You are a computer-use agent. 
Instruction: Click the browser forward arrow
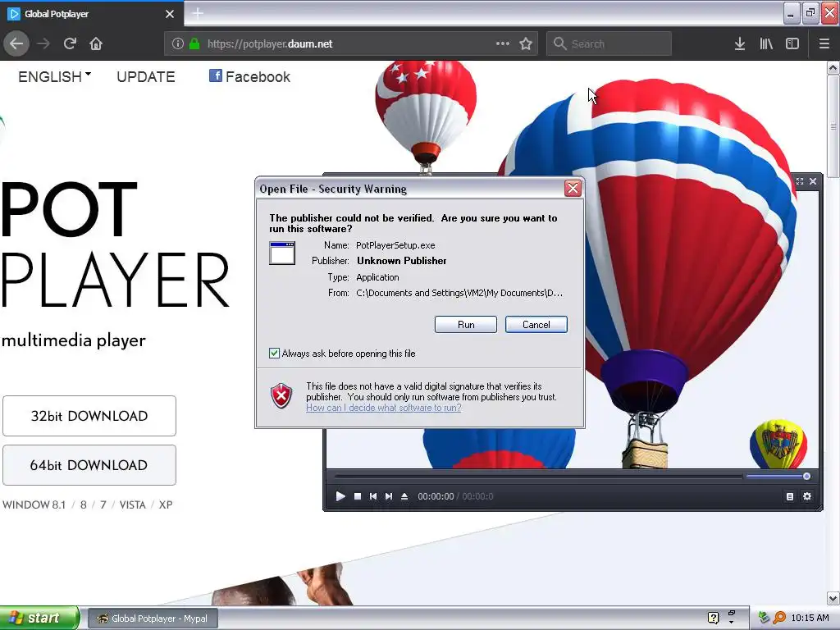coord(43,43)
